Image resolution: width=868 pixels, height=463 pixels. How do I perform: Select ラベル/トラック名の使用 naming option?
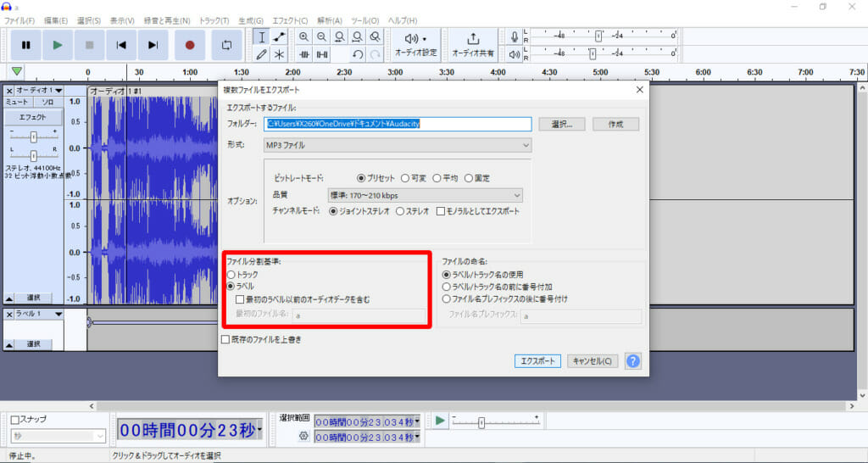[482, 275]
